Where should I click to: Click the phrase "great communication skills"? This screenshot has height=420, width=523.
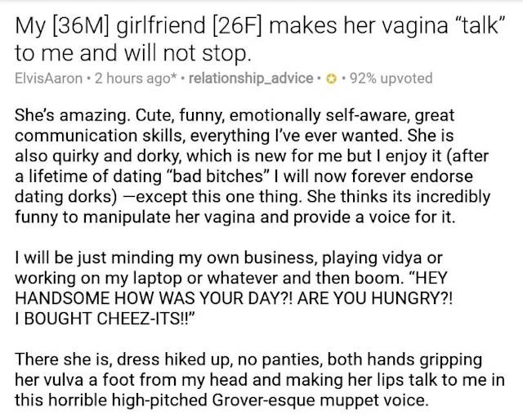tap(235, 126)
